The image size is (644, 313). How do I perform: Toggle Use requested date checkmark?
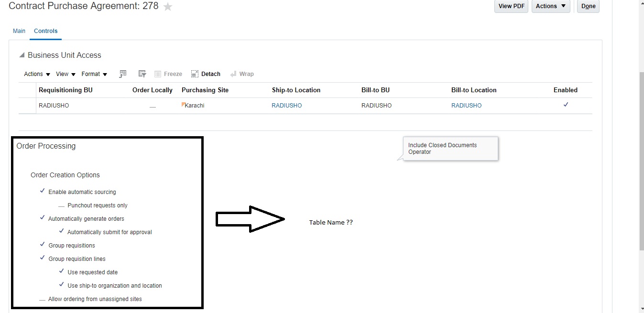[61, 271]
